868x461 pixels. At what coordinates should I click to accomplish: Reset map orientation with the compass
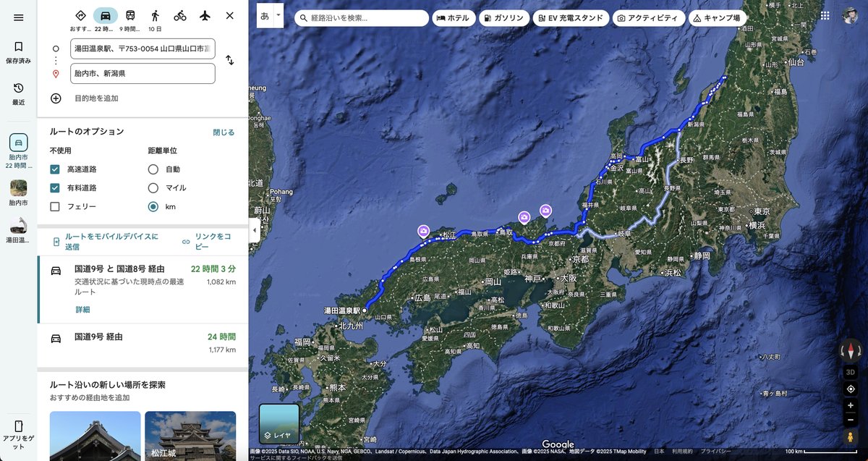[x=851, y=351]
